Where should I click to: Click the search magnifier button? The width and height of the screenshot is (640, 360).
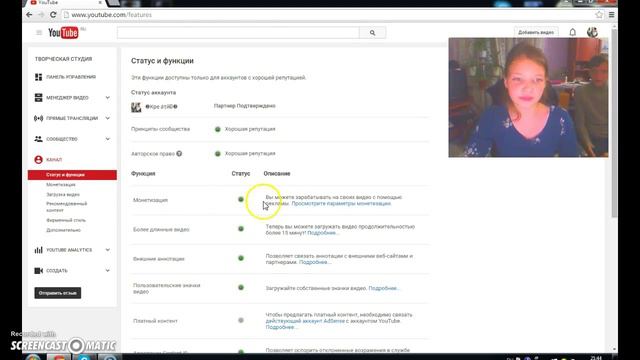[x=372, y=33]
